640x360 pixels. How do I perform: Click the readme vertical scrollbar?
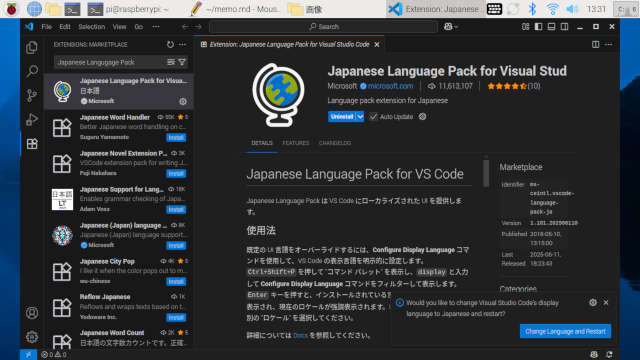point(486,173)
